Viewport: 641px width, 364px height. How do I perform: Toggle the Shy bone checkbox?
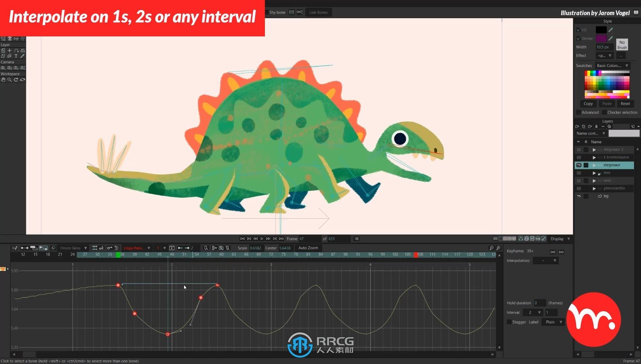(267, 12)
